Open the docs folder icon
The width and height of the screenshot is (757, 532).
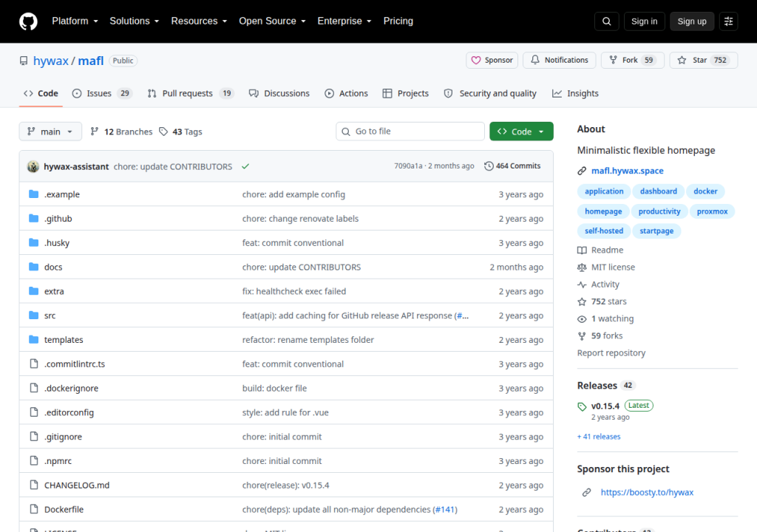33,267
